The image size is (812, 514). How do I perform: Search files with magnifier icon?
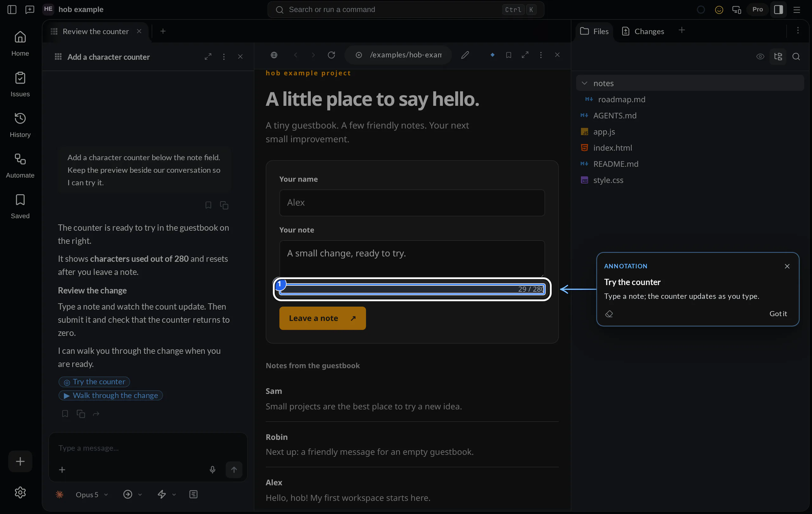point(796,57)
